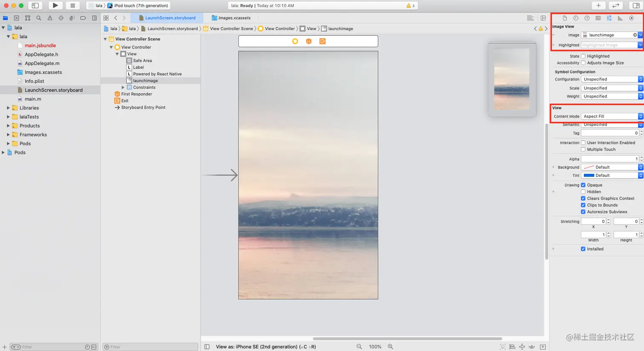The width and height of the screenshot is (644, 351).
Task: Click the View Controller icon in scene dock
Action: pyautogui.click(x=295, y=41)
